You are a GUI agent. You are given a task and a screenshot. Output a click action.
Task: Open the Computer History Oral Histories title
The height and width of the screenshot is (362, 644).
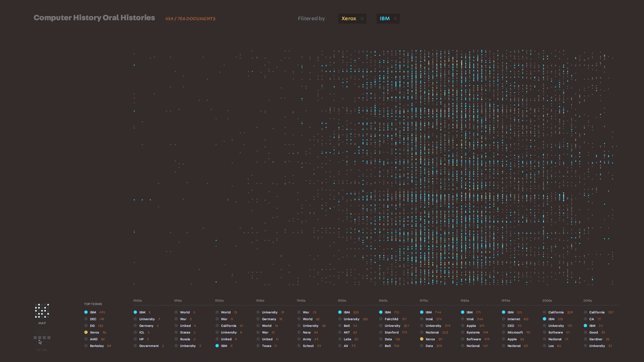(94, 18)
